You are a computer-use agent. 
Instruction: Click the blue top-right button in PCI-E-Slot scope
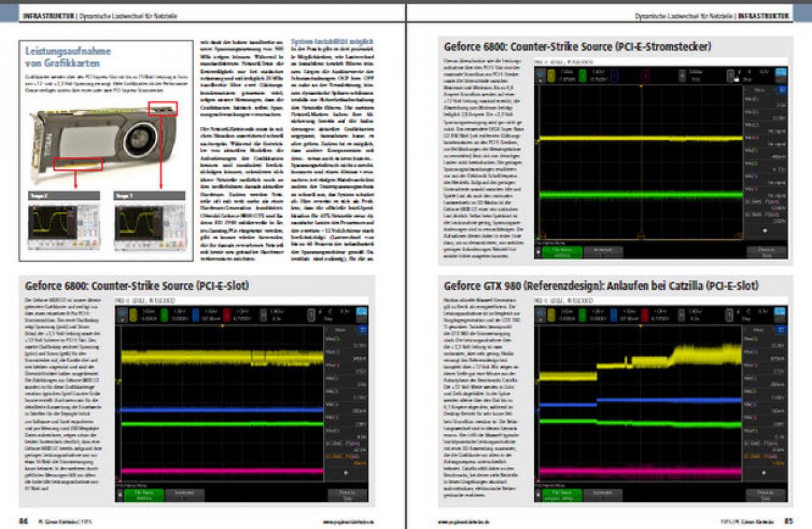click(362, 311)
